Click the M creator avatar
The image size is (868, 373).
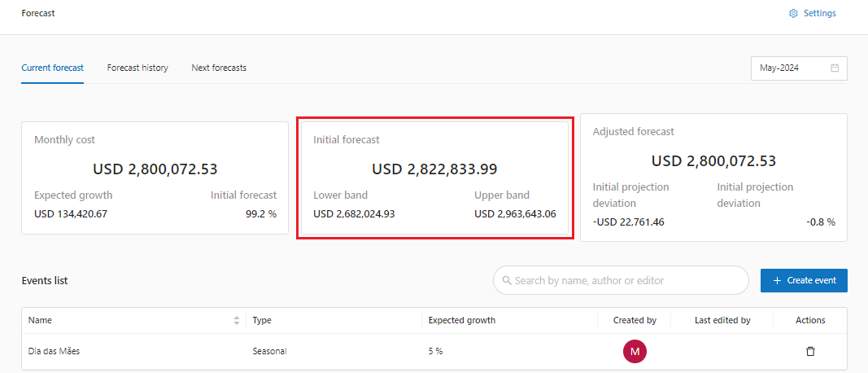coord(635,351)
